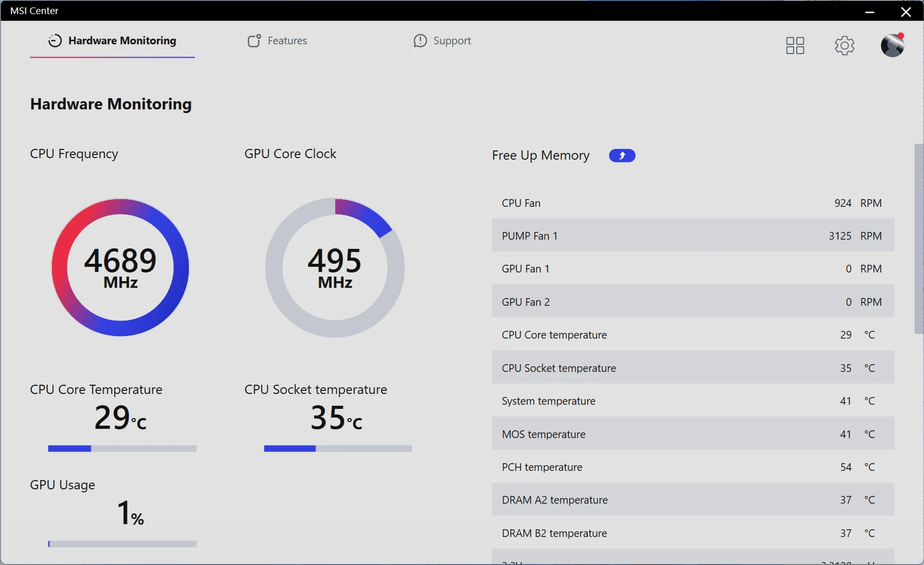Viewport: 924px width, 565px height.
Task: Click the CPU Socket temperature bar
Action: click(x=338, y=448)
